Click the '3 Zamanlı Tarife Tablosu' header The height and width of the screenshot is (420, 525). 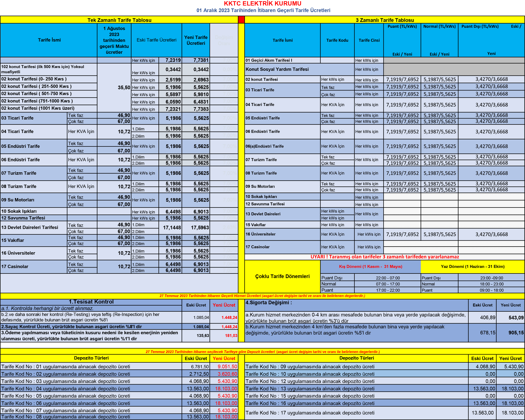click(385, 20)
